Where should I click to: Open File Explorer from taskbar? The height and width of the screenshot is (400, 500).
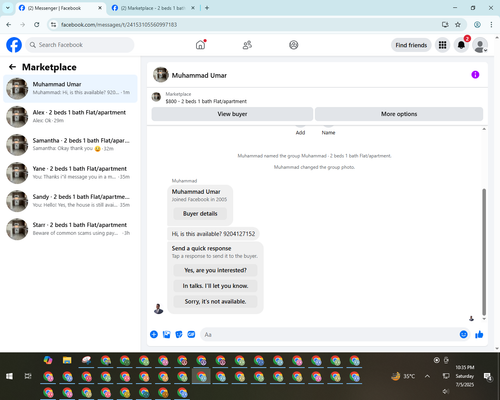coord(67,360)
